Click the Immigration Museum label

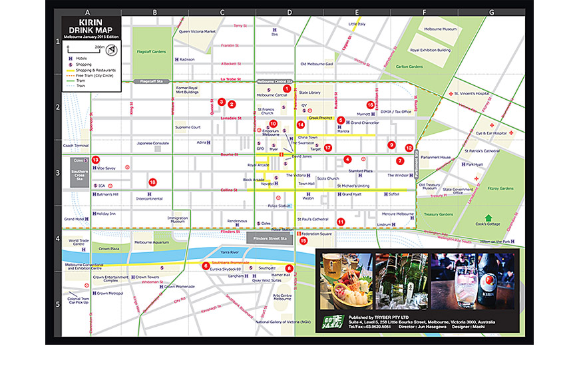point(178,220)
